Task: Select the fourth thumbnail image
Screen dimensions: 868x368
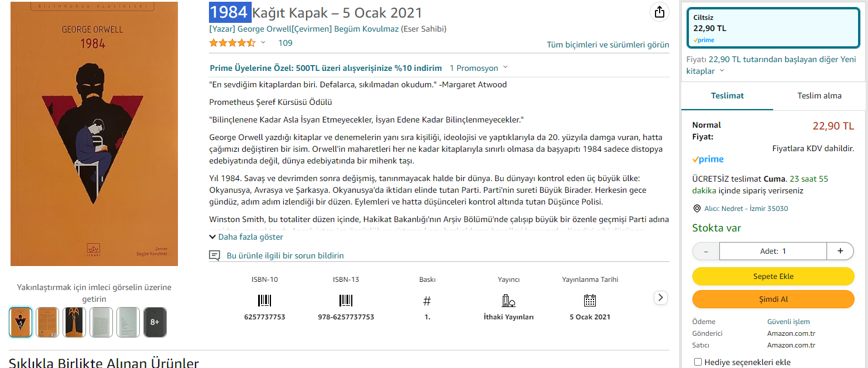Action: point(101,322)
